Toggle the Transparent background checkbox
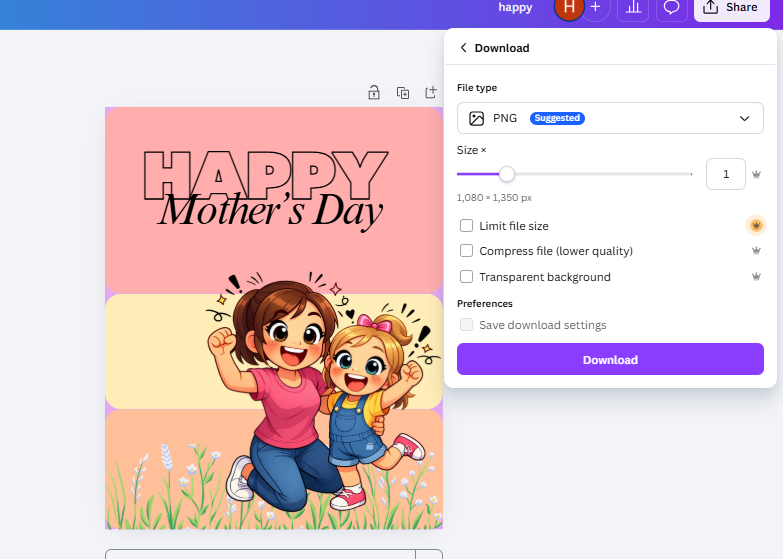The width and height of the screenshot is (783, 559). pos(467,277)
